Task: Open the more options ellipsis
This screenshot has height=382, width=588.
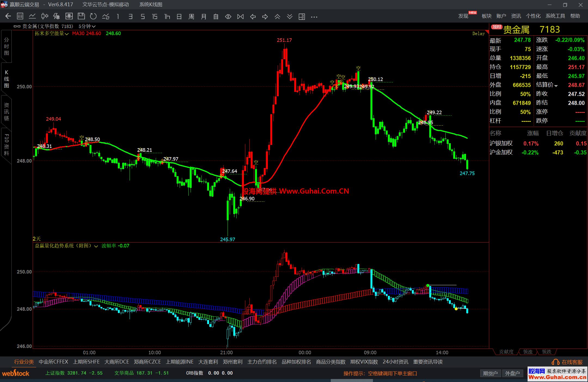Action: pos(314,17)
